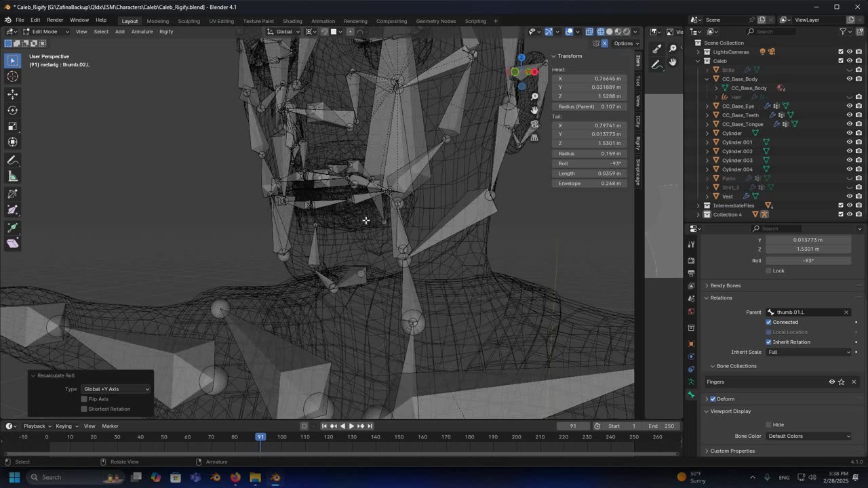Image resolution: width=868 pixels, height=488 pixels.
Task: Select the Rotate tool in left toolbar
Action: (x=12, y=110)
